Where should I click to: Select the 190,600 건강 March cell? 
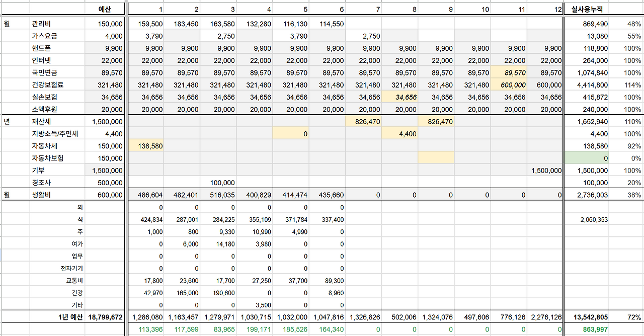[218, 292]
